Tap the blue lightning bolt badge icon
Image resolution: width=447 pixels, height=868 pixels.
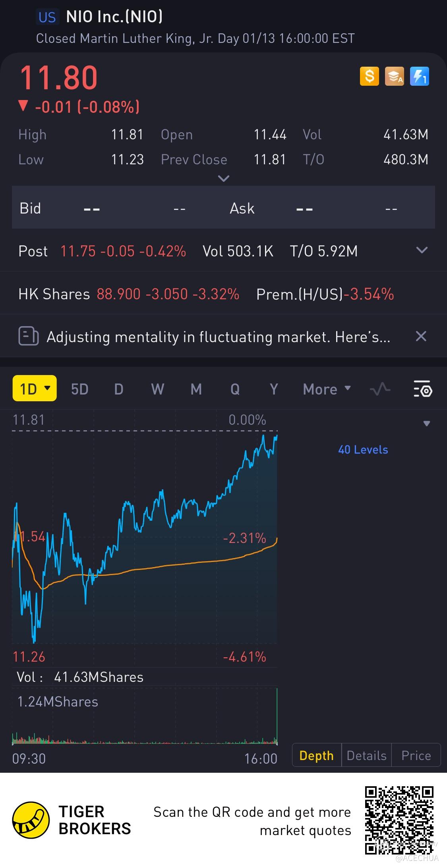[419, 76]
